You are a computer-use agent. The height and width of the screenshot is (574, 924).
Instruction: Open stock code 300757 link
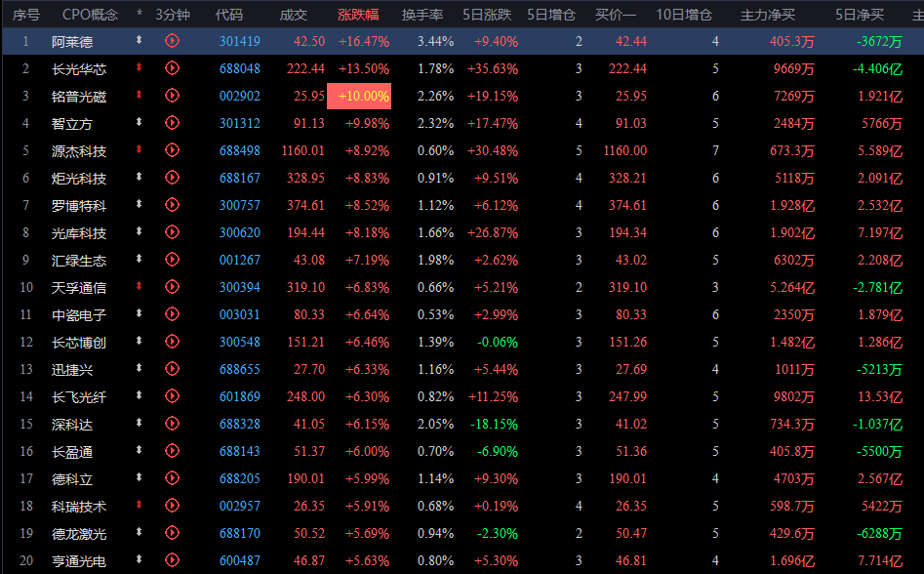point(239,206)
